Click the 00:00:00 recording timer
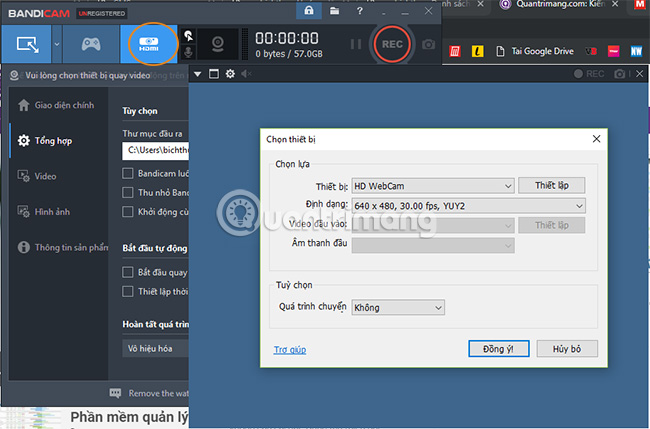650x429 pixels. [287, 38]
